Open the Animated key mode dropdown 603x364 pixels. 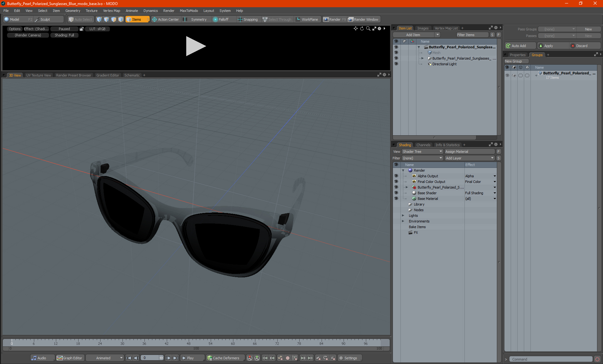coord(105,358)
